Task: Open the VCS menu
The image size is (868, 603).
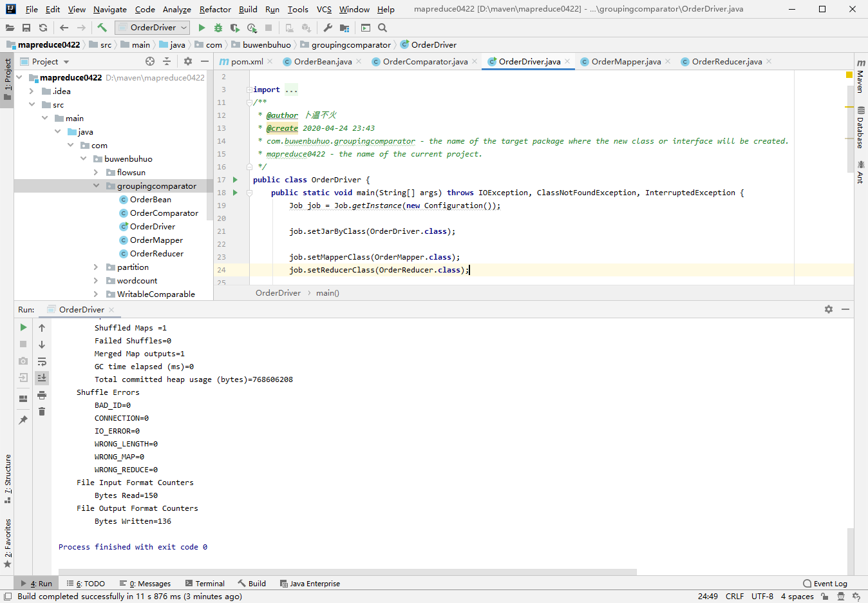Action: [x=324, y=9]
